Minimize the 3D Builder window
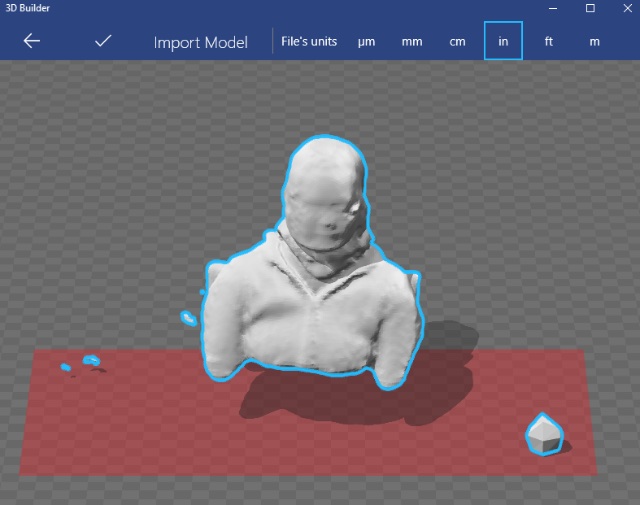Image resolution: width=640 pixels, height=505 pixels. [x=553, y=8]
